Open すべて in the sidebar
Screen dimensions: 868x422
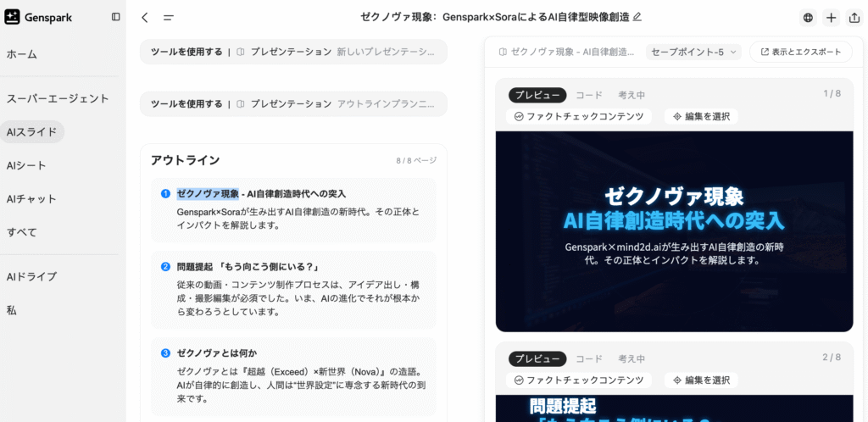[21, 231]
